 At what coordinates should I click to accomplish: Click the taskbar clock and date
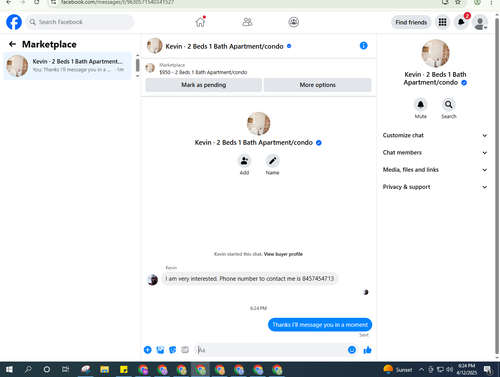coord(466,369)
